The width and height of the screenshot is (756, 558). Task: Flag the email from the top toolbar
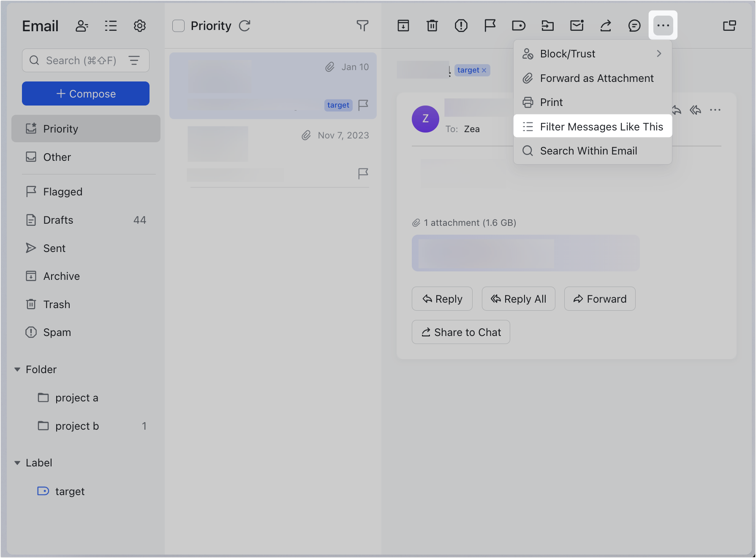click(489, 25)
